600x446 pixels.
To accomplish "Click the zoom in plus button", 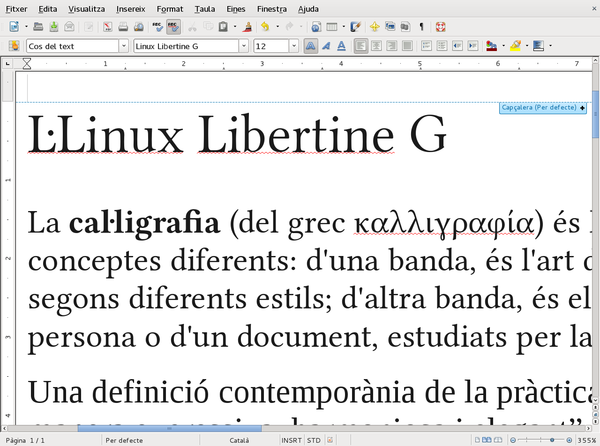I will [569, 440].
